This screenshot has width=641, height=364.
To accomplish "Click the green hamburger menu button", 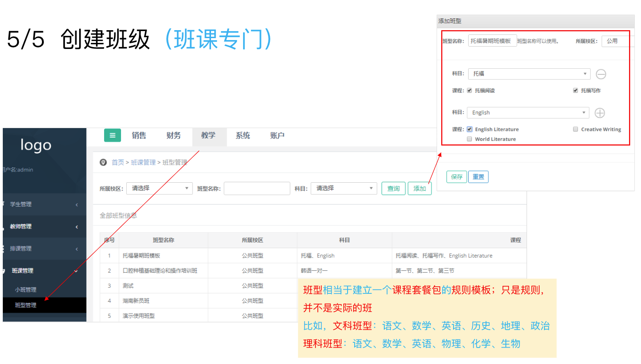I will coord(113,136).
